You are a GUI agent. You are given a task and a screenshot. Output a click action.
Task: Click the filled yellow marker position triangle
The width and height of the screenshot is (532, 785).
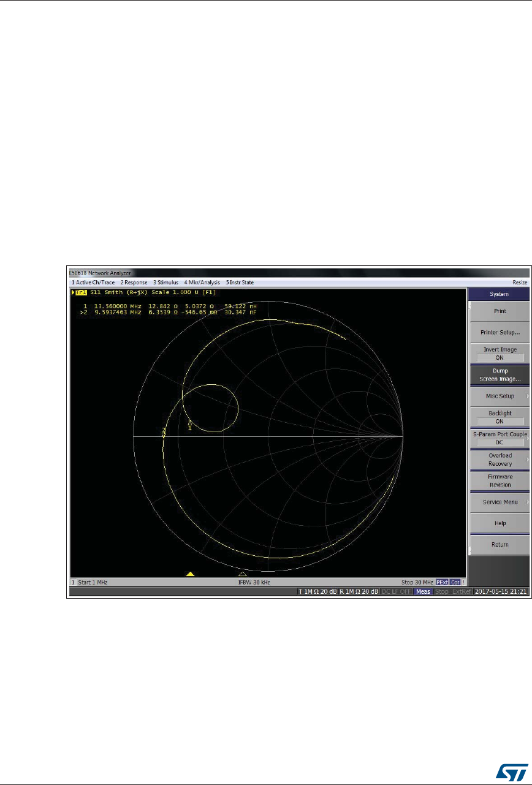[190, 574]
